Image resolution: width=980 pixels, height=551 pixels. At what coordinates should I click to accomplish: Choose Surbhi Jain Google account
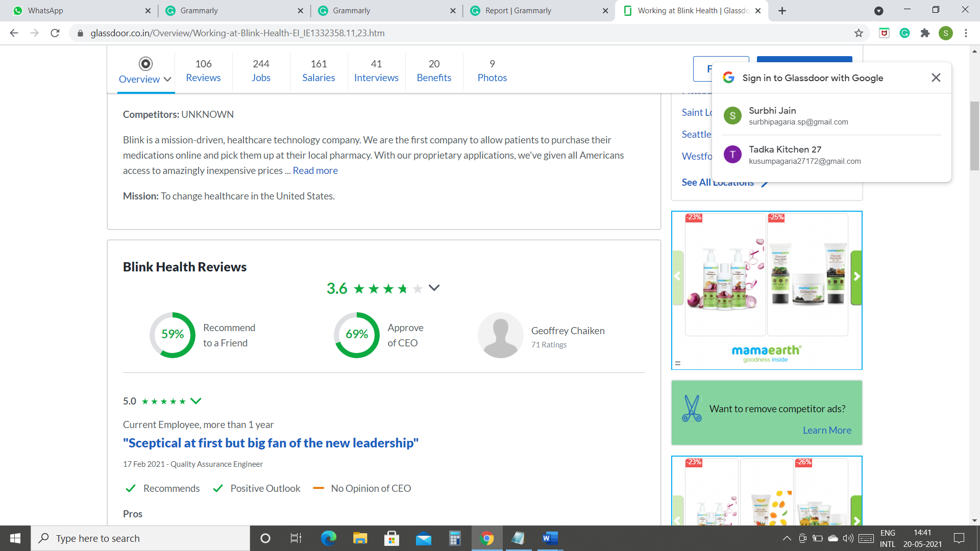pyautogui.click(x=831, y=116)
